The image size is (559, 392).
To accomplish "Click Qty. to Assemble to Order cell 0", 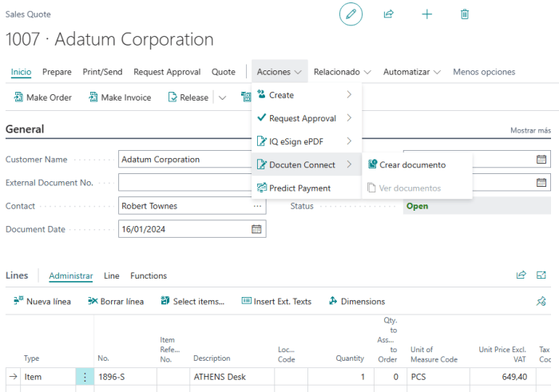I will point(391,377).
